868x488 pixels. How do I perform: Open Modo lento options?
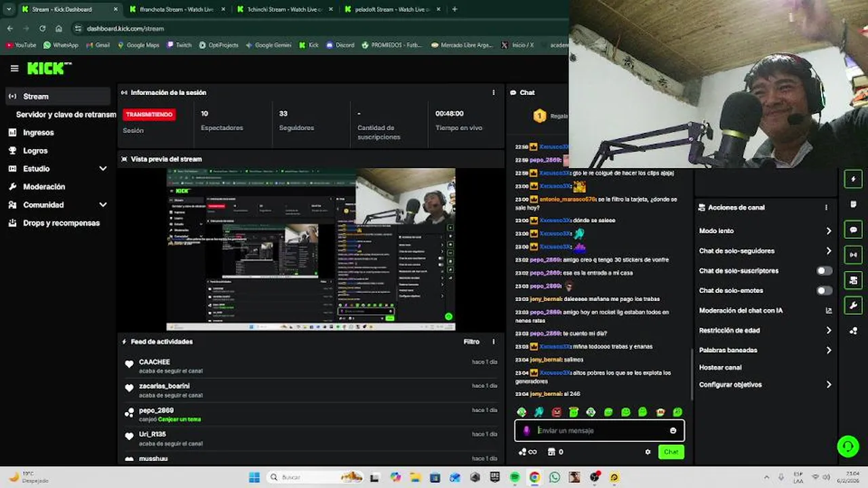pos(765,231)
